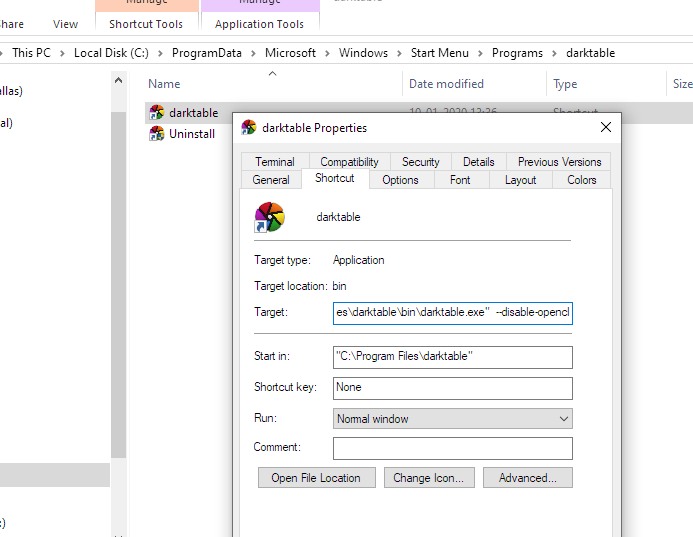Expand the chevron after Windows breadcrumb
The width and height of the screenshot is (693, 537).
tap(399, 53)
